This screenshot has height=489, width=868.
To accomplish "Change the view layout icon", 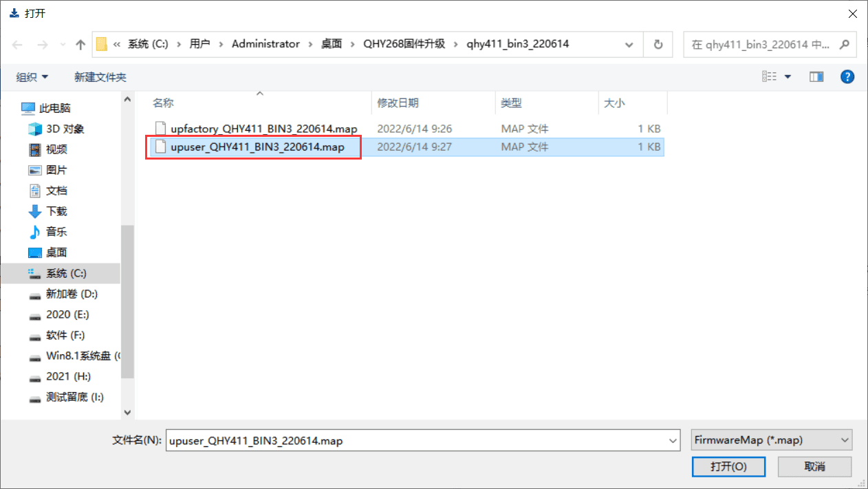I will click(769, 76).
